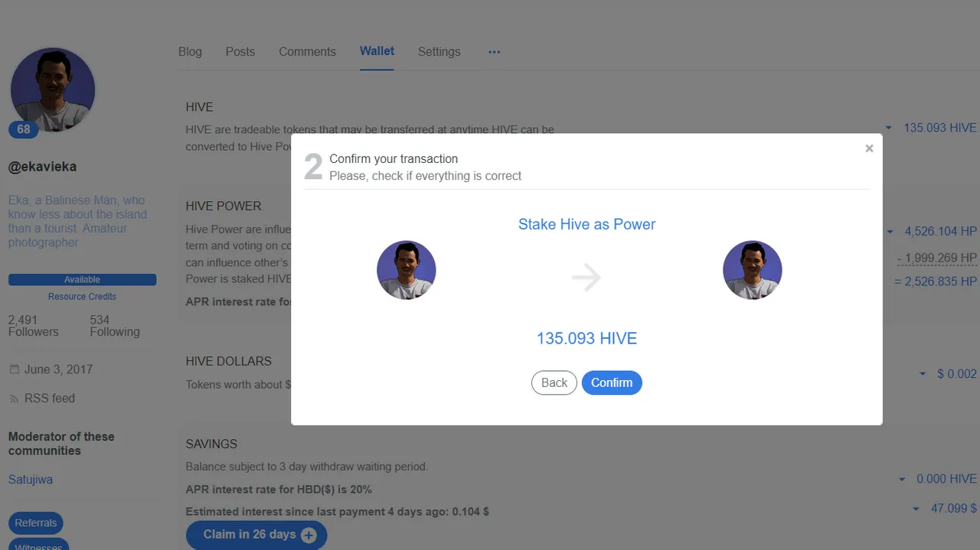Screen dimensions: 980x550
Task: View the 2,491 Followers list
Action: pyautogui.click(x=33, y=326)
